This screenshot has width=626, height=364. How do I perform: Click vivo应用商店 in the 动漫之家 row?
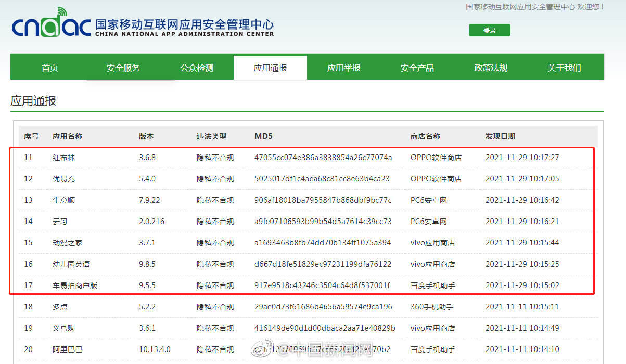point(432,243)
